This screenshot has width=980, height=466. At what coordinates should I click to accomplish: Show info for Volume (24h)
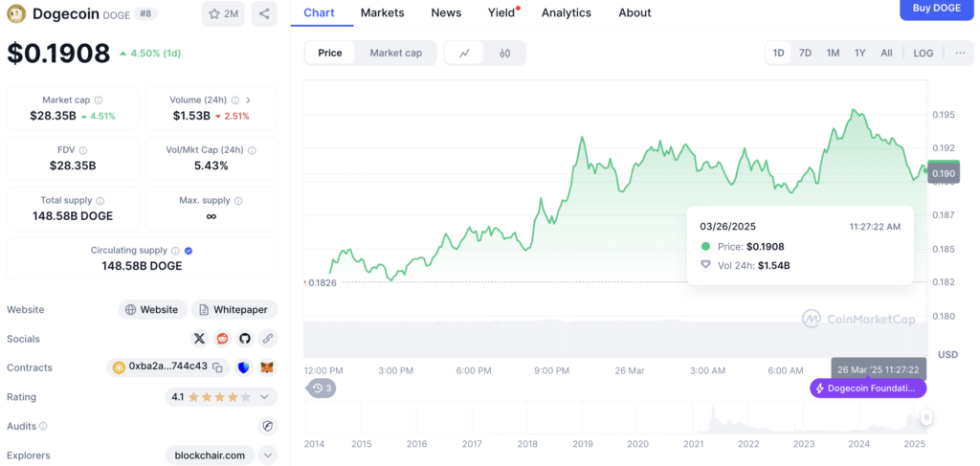click(235, 100)
